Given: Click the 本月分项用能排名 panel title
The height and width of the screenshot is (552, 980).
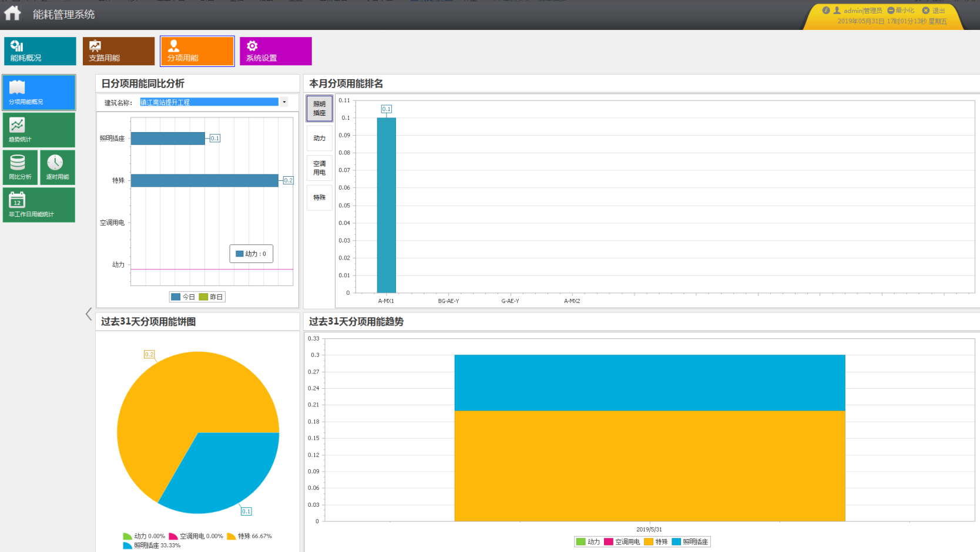Looking at the screenshot, I should 346,83.
